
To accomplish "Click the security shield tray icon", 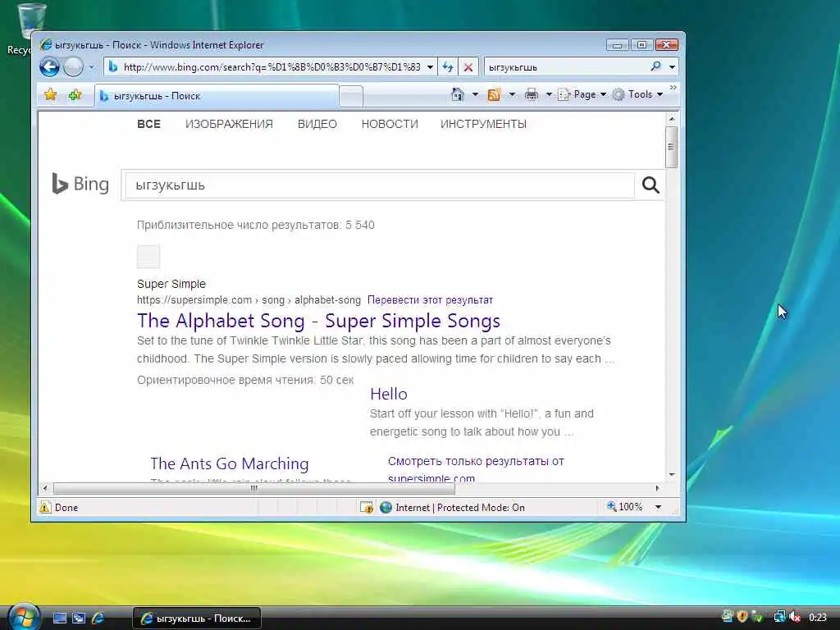I will pos(742,617).
